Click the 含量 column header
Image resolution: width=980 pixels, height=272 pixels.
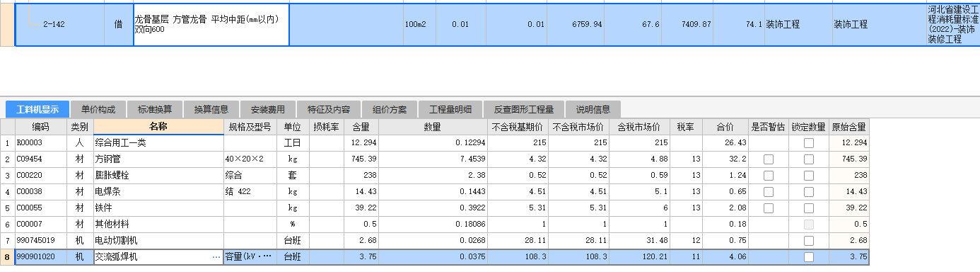coord(361,127)
